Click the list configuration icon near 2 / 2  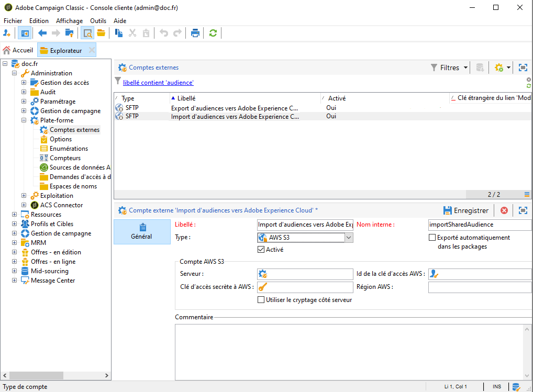tap(527, 194)
